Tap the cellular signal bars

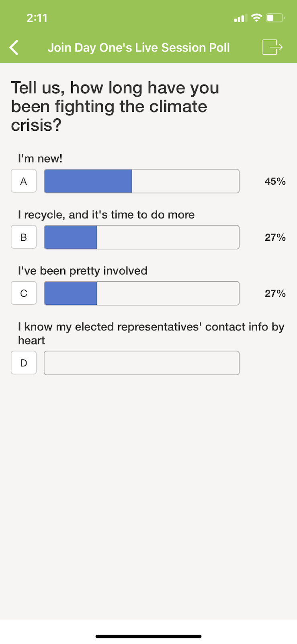coord(239,19)
